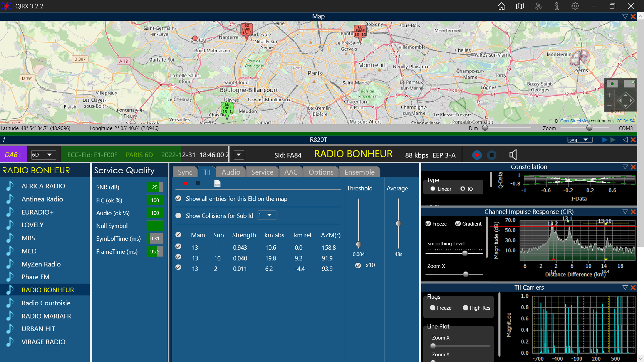The width and height of the screenshot is (644, 362).
Task: Switch to the Service tab
Action: 262,172
